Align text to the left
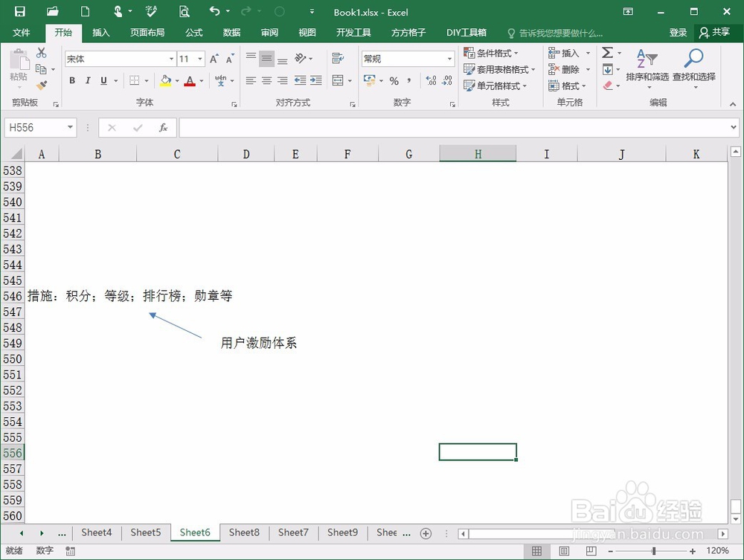744x560 pixels. pyautogui.click(x=251, y=80)
